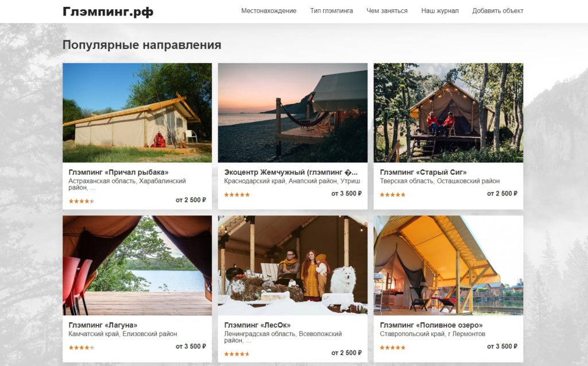
Task: Open the Поливное озеро tent photo
Action: 448,265
